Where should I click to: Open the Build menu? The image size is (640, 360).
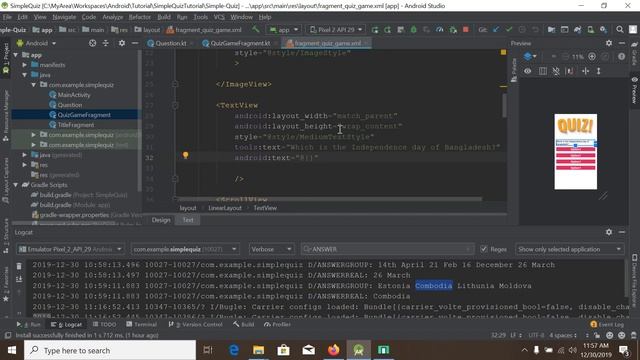click(x=164, y=17)
